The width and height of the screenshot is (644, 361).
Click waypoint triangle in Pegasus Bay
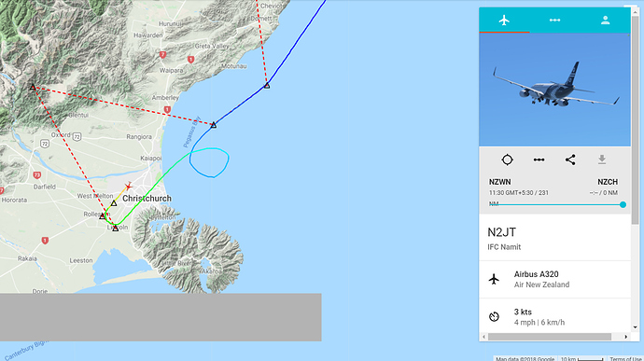(213, 125)
